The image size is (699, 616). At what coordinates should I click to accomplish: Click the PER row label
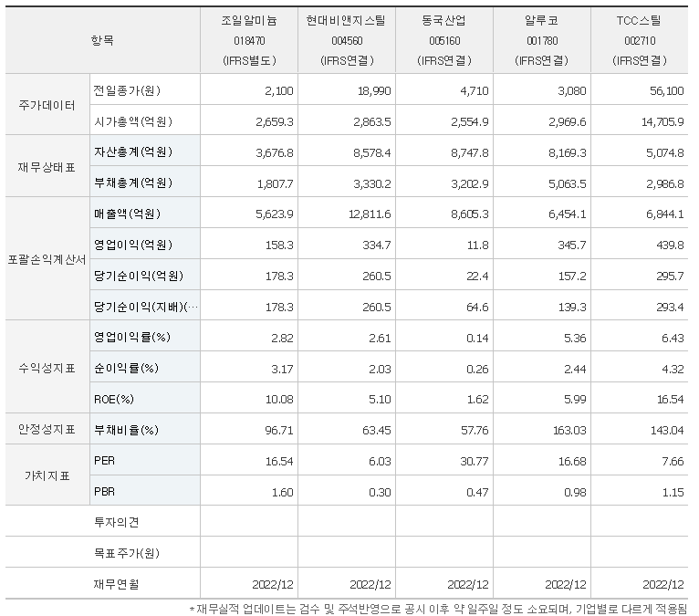(x=104, y=461)
